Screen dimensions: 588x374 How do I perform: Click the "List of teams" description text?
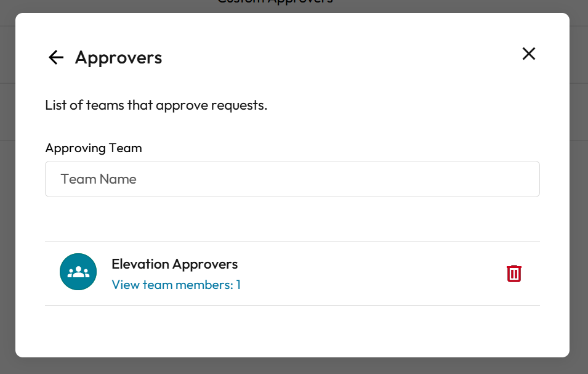[156, 105]
